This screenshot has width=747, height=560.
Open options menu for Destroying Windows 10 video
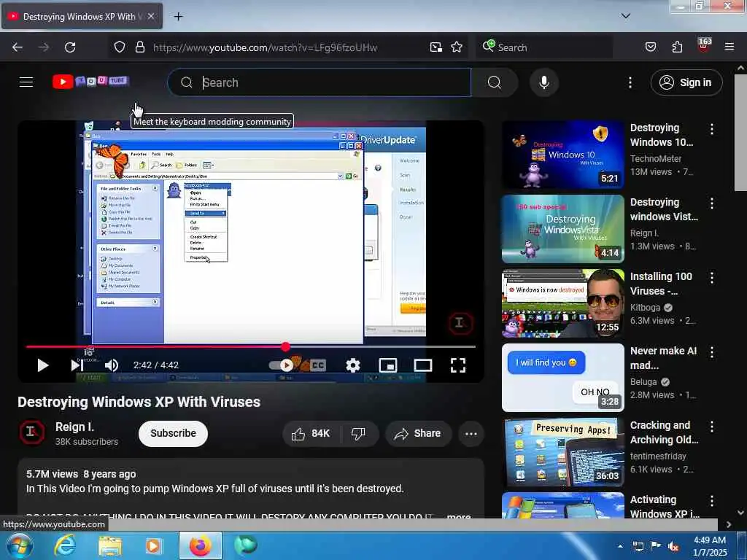click(x=712, y=128)
